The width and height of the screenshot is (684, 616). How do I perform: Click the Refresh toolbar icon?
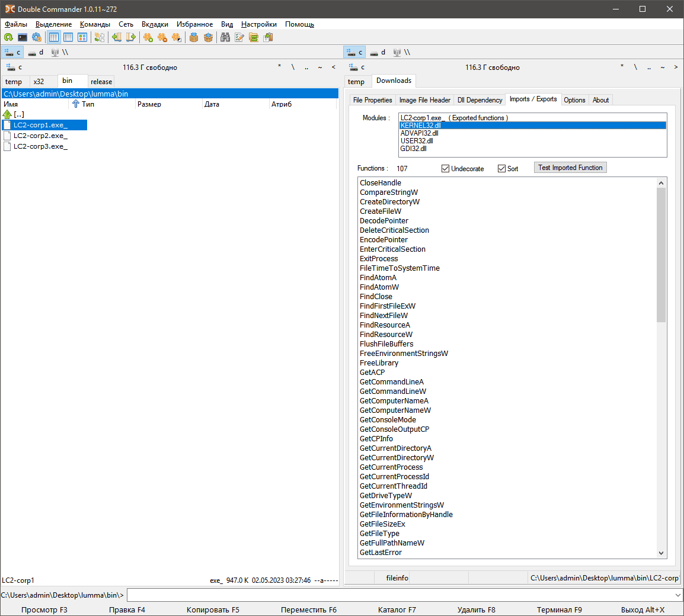coord(8,37)
